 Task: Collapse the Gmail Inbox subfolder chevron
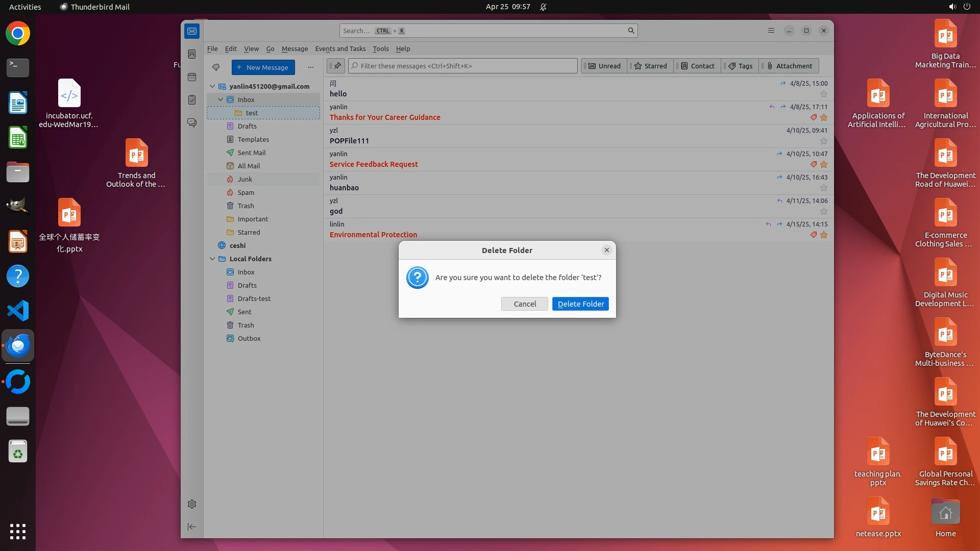point(220,99)
